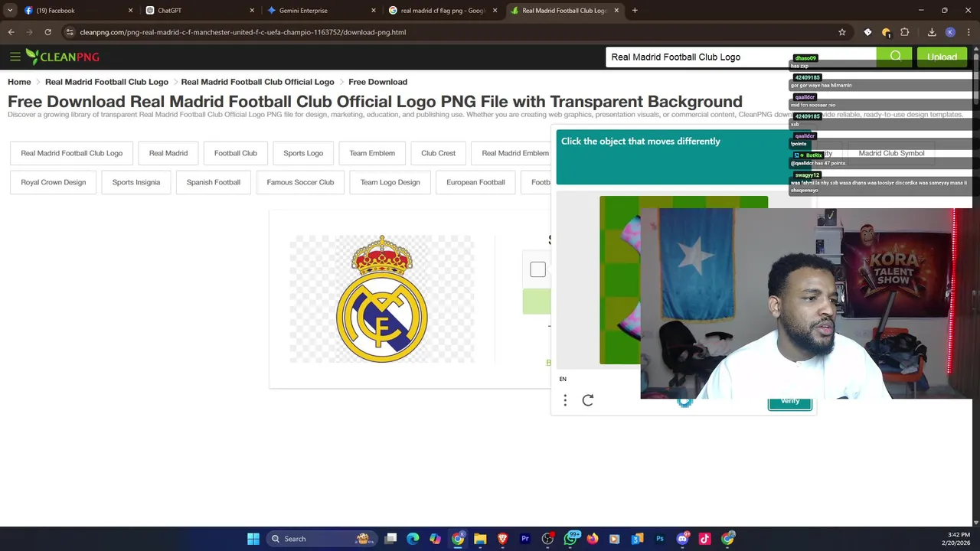
Task: Open Chrome downloads icon
Action: 932,32
